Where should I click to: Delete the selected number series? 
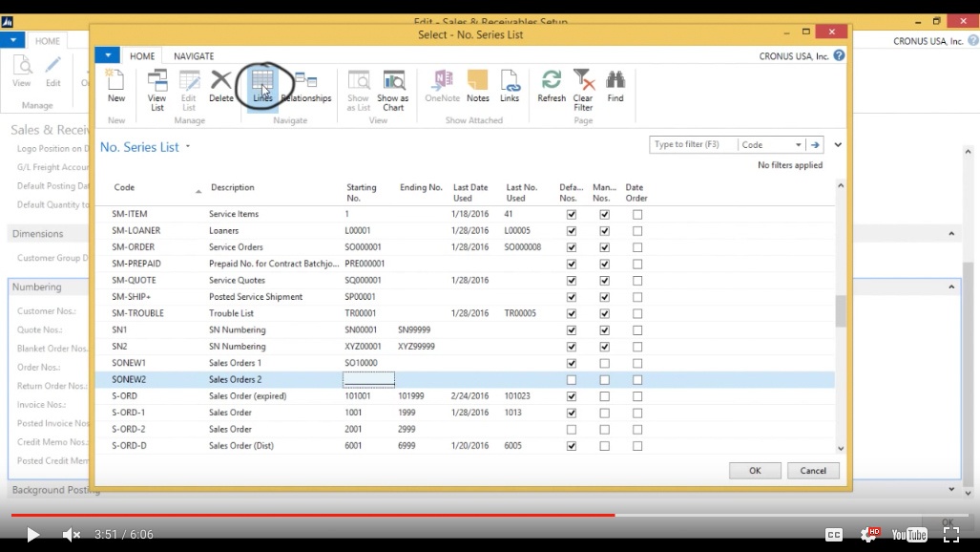(221, 86)
